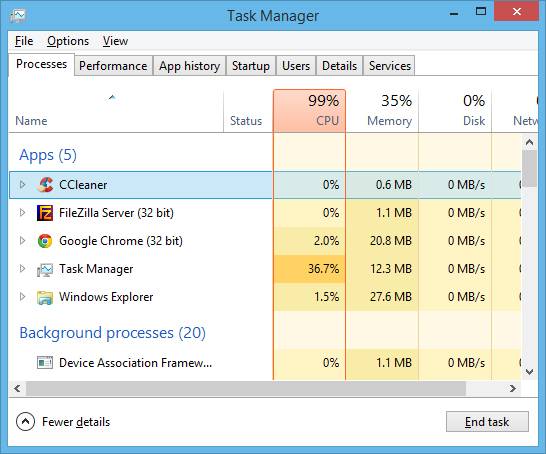Click the Device Association Framework icon
This screenshot has width=546, height=454.
coord(45,363)
